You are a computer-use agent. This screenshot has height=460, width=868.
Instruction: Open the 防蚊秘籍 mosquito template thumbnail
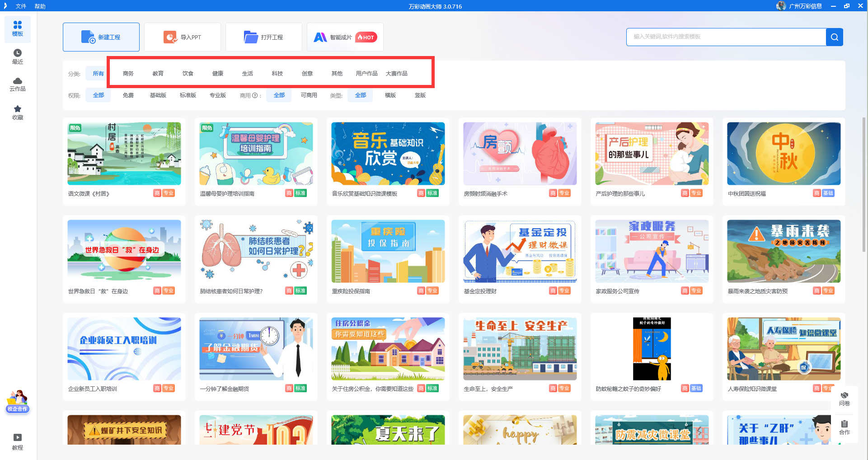point(652,349)
